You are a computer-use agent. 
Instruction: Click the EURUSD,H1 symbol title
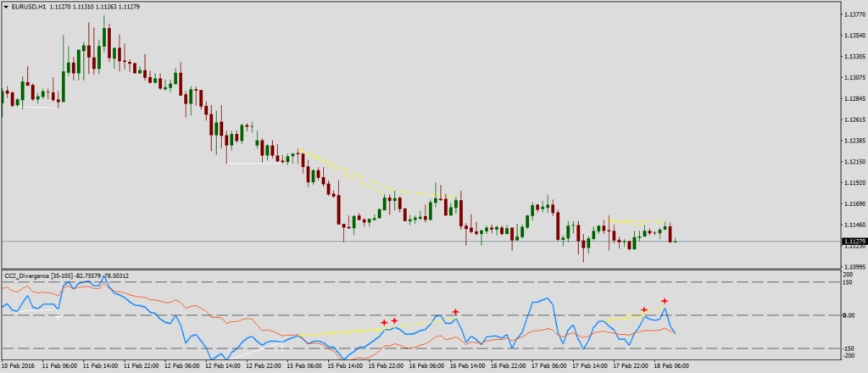(x=29, y=8)
